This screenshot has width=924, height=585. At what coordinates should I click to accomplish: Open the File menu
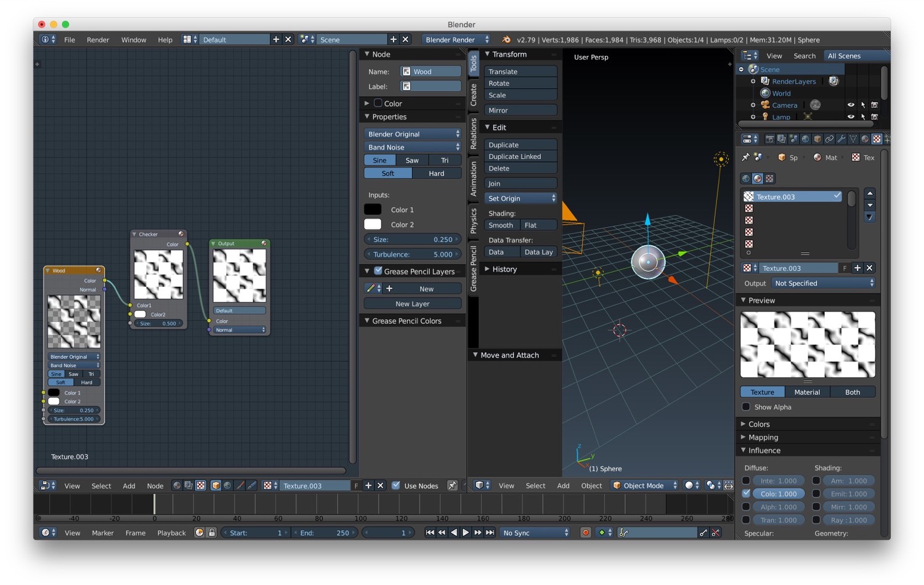(70, 39)
